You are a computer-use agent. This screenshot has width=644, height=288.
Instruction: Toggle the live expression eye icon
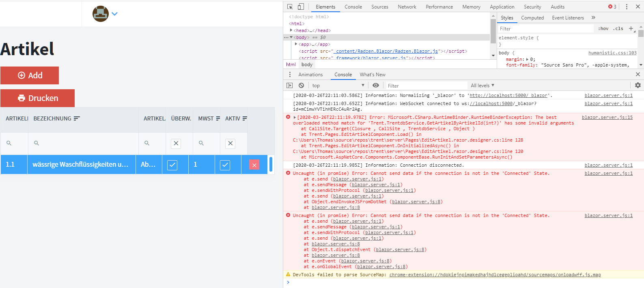376,85
